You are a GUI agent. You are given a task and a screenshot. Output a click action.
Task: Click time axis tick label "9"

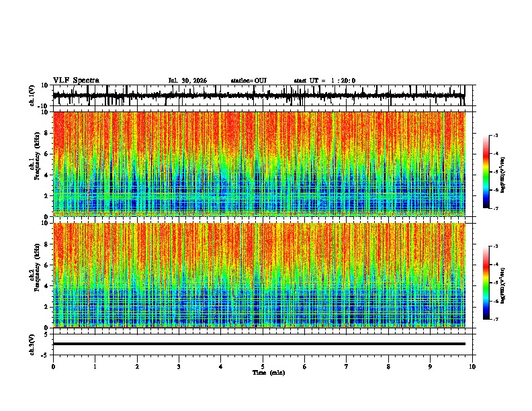point(430,367)
